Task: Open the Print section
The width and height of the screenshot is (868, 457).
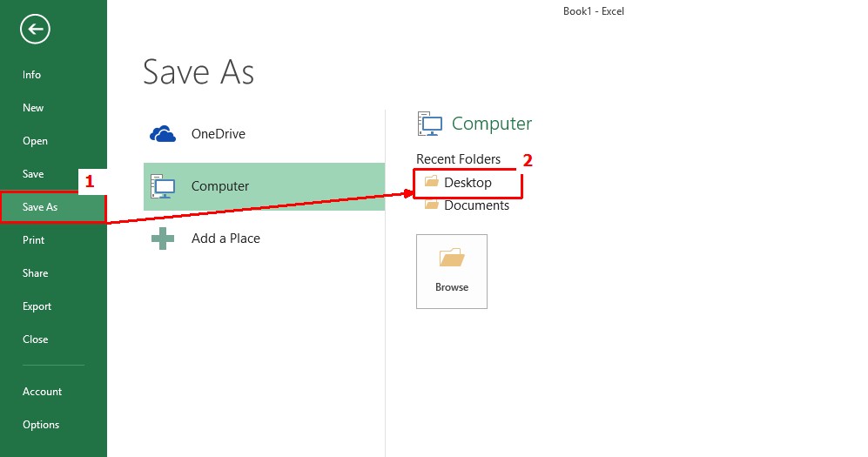Action: (x=33, y=240)
